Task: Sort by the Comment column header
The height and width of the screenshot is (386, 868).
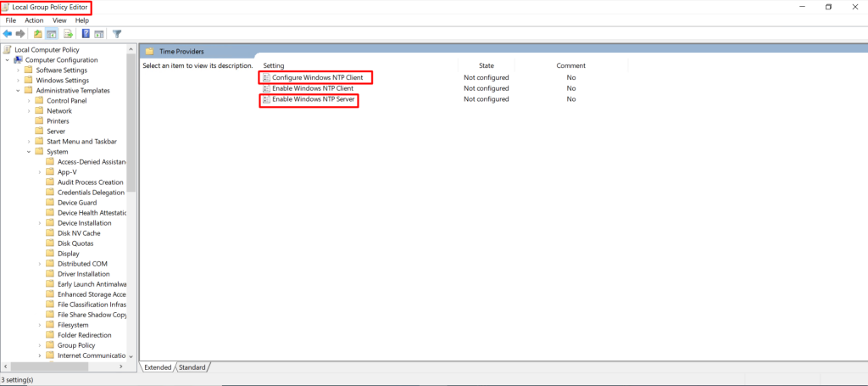Action: point(570,65)
